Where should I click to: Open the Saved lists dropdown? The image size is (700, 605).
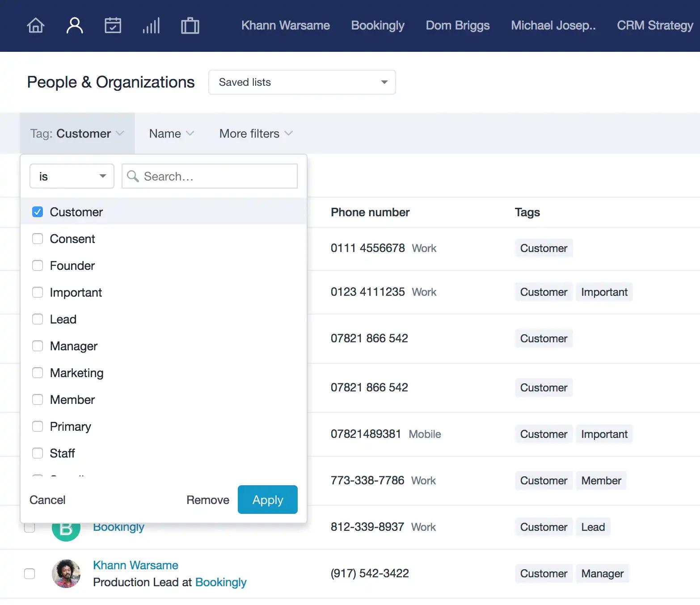(x=302, y=82)
